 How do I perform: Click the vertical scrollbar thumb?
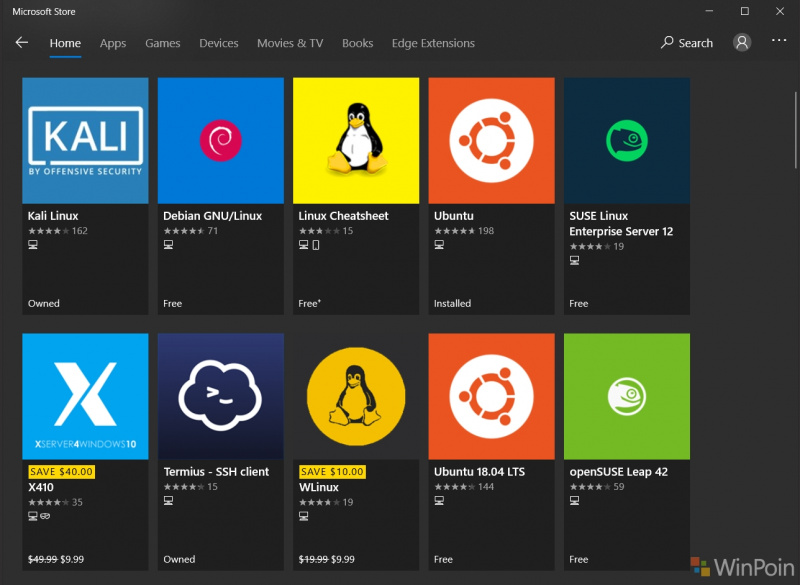pos(796,130)
